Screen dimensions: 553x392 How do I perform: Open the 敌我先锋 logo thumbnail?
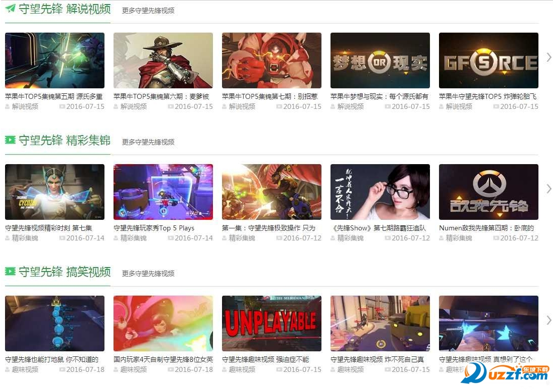click(x=489, y=192)
